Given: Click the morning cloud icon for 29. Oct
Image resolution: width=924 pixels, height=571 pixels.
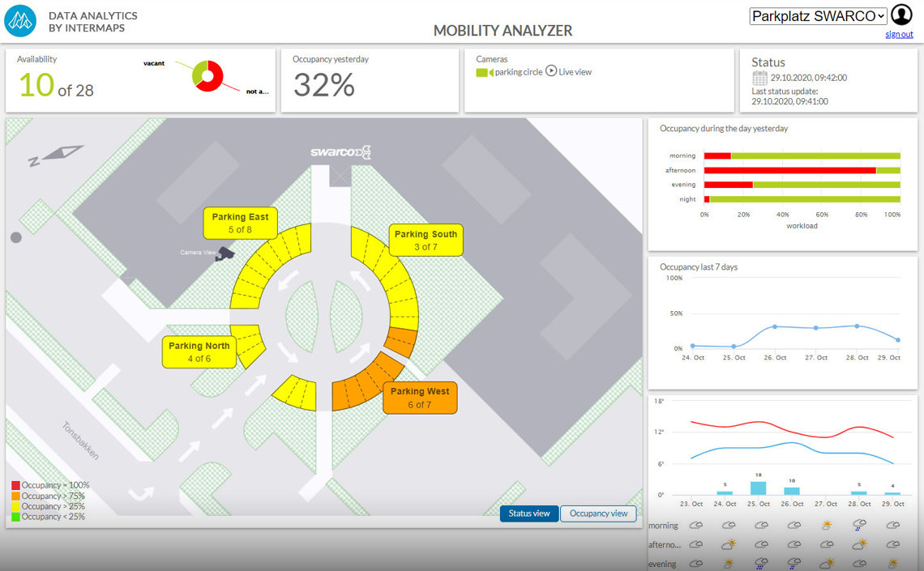Looking at the screenshot, I should [x=892, y=525].
